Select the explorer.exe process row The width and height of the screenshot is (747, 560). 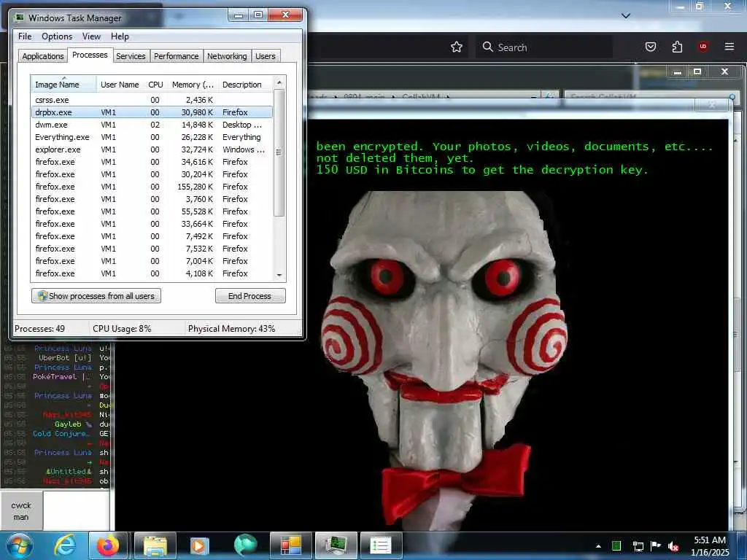pyautogui.click(x=152, y=149)
